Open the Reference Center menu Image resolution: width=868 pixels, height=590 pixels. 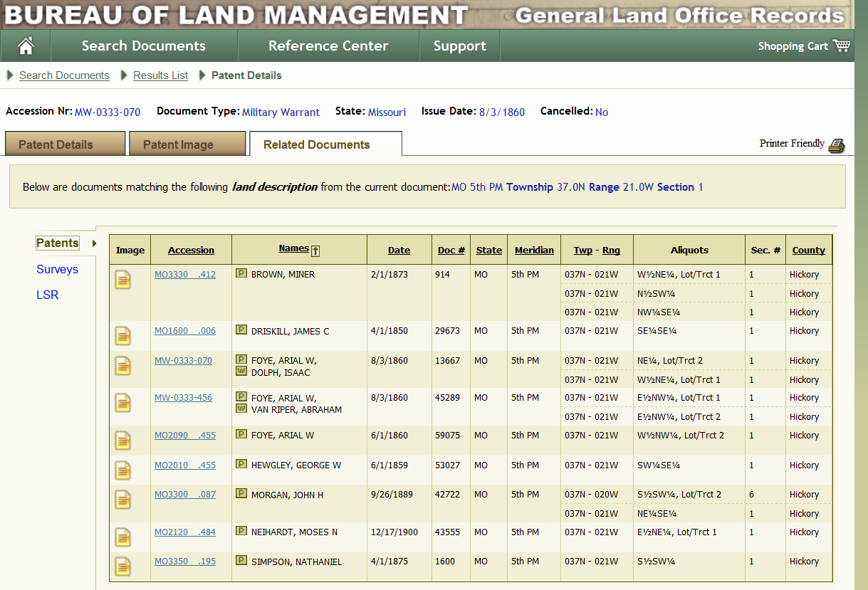coord(328,46)
